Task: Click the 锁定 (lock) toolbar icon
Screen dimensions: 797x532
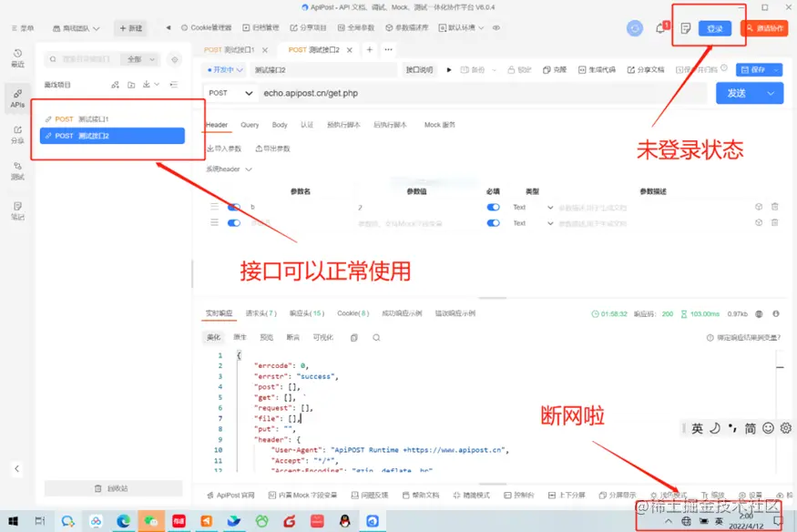Action: point(519,69)
